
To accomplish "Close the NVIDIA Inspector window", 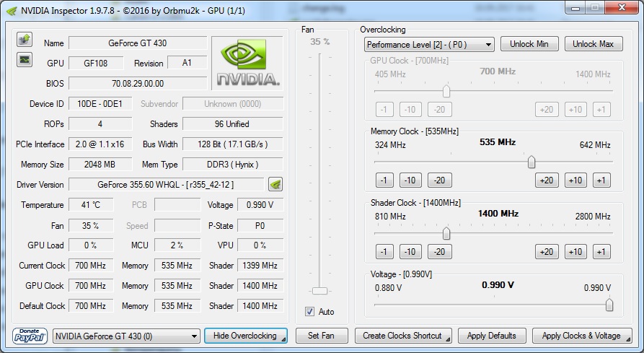I will tap(622, 8).
